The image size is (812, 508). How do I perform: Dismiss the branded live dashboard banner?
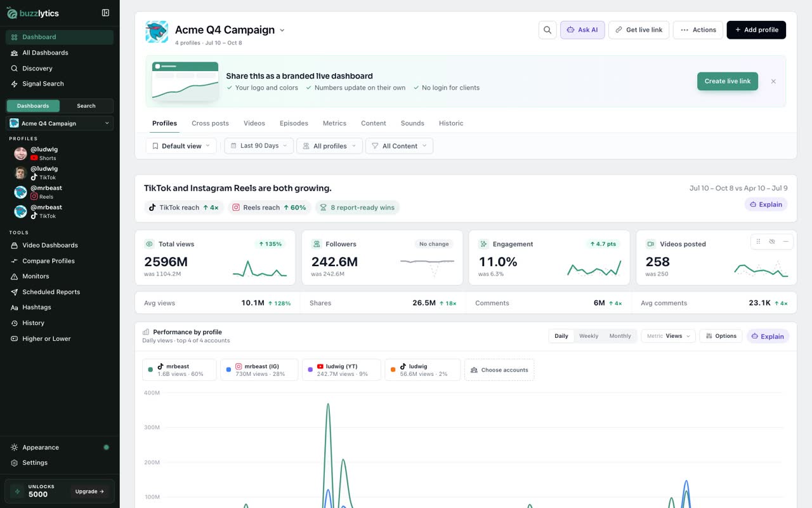[773, 81]
